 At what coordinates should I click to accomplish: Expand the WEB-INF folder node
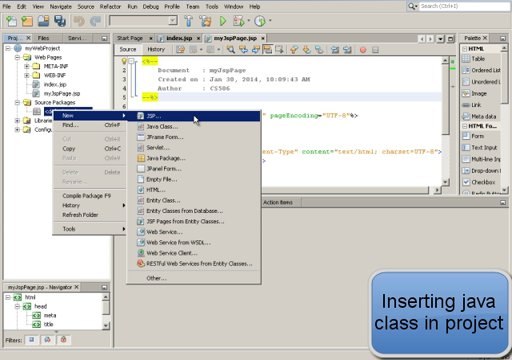click(x=26, y=75)
